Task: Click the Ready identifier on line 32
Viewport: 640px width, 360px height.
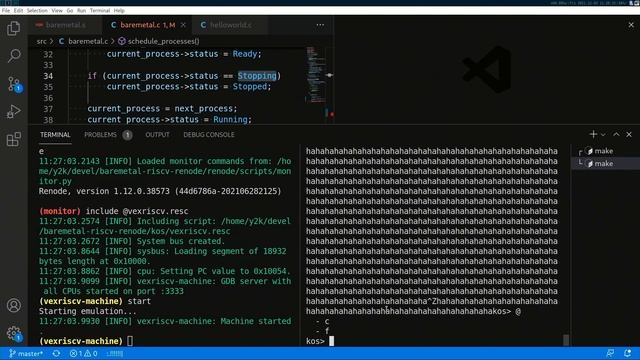Action: pyautogui.click(x=245, y=54)
